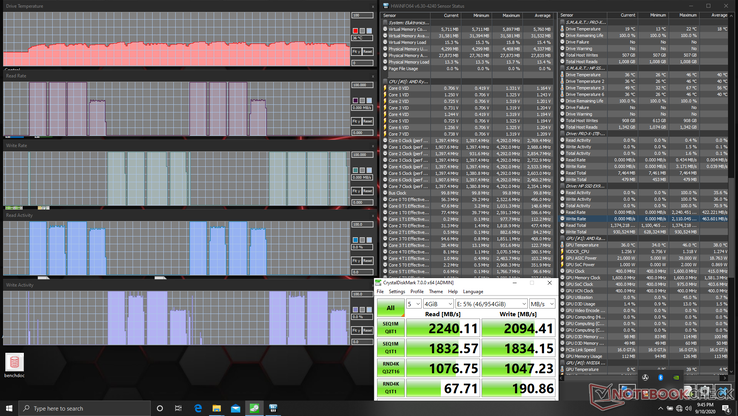Open the Windows Start menu
Image resolution: width=738 pixels, height=416 pixels.
click(x=9, y=408)
